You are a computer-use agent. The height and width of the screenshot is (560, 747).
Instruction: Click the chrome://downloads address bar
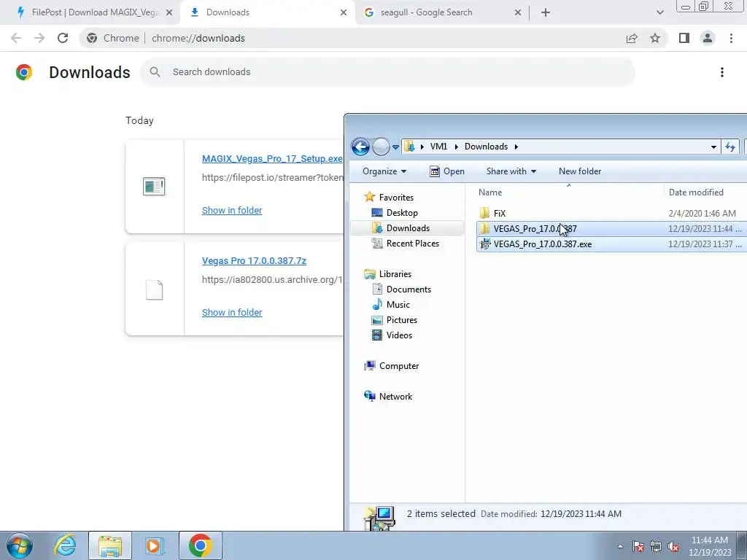[352, 38]
